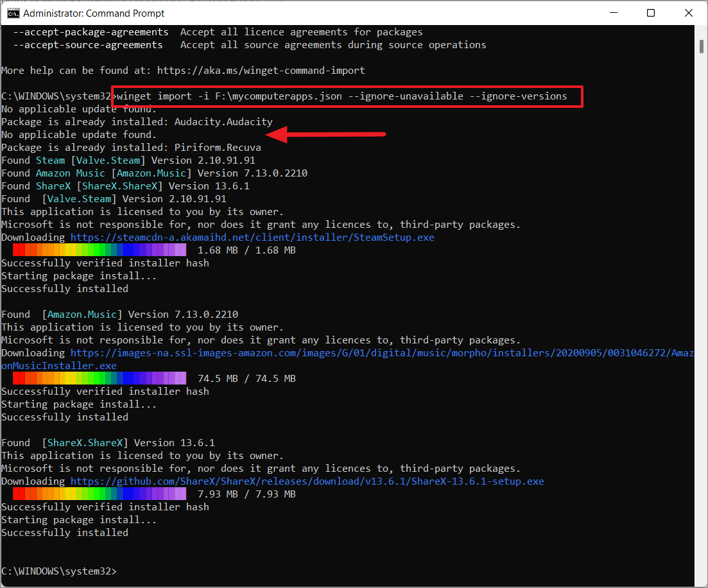Open the ShareX GitHub release download link

coord(307,481)
